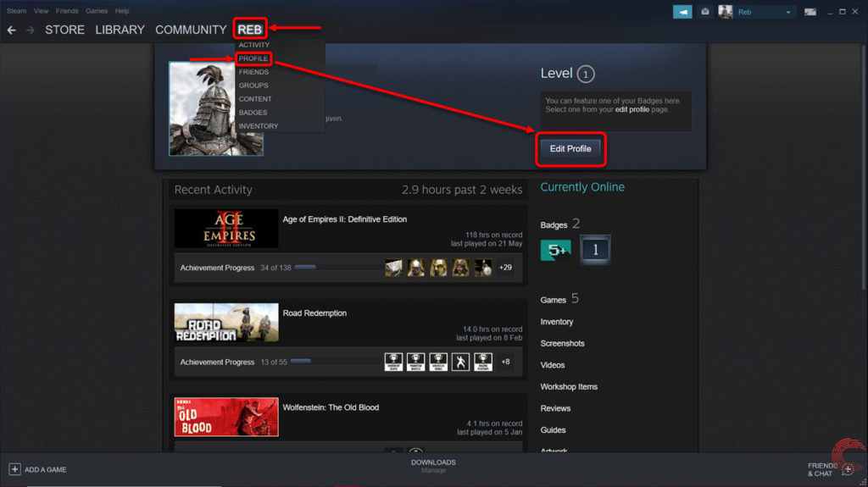Click the Edit Profile button
The height and width of the screenshot is (487, 868).
pos(570,149)
